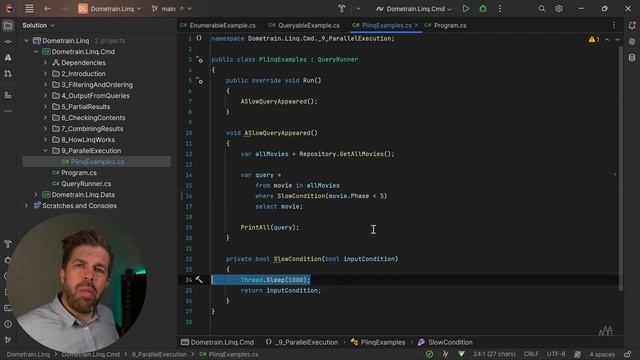Open the Notifications bell
This screenshot has height=360, width=640.
click(632, 26)
